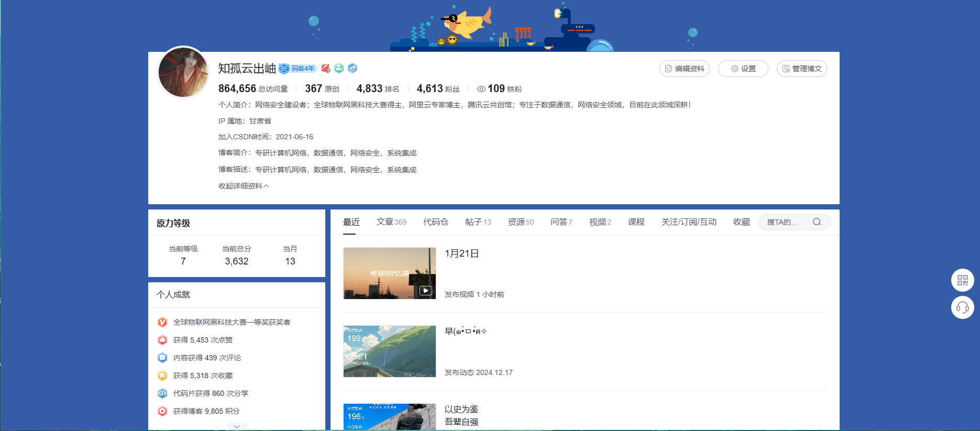This screenshot has width=980, height=431.
Task: Click the red icon for 9,805 积分
Action: [x=162, y=411]
